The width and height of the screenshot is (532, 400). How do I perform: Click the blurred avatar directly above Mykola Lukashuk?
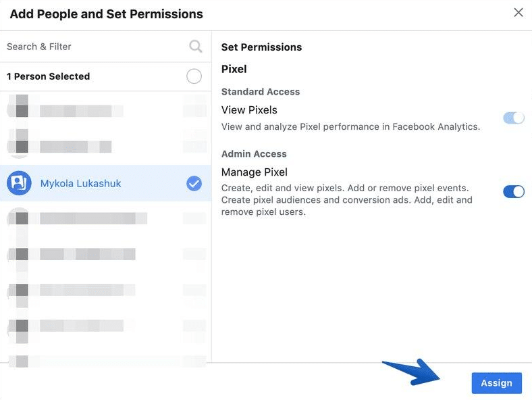click(21, 145)
